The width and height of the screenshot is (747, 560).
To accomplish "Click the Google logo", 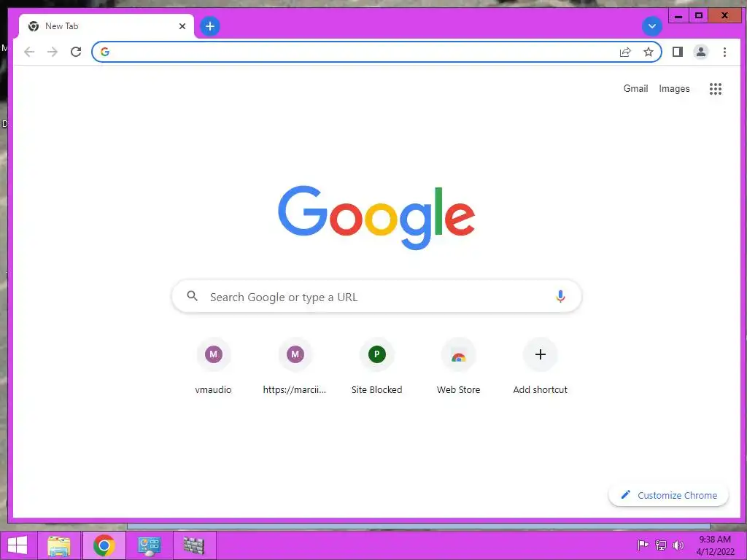I will pos(376,217).
